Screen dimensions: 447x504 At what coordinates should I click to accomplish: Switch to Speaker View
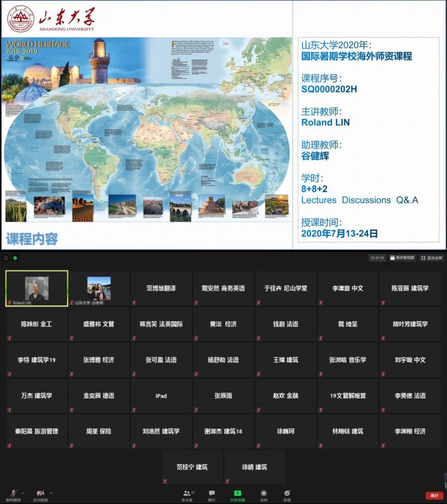click(x=402, y=258)
